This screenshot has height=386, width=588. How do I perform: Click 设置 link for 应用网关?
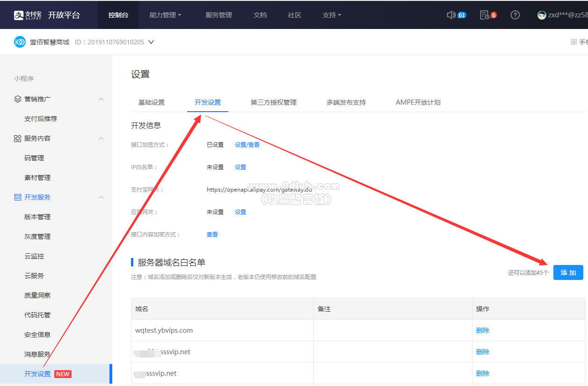coord(240,212)
